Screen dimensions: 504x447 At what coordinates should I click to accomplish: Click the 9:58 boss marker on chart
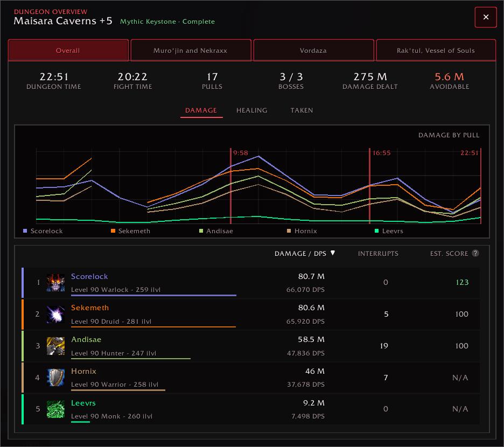(231, 186)
